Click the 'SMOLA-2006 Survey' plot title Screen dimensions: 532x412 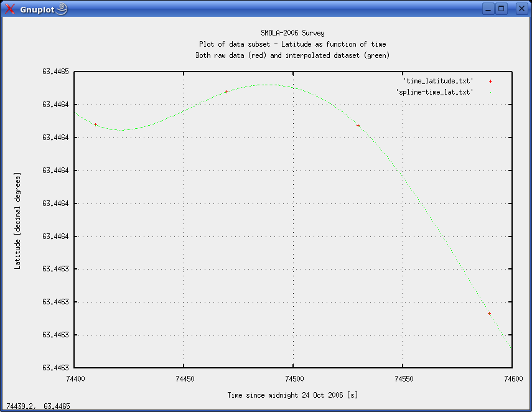pyautogui.click(x=292, y=33)
